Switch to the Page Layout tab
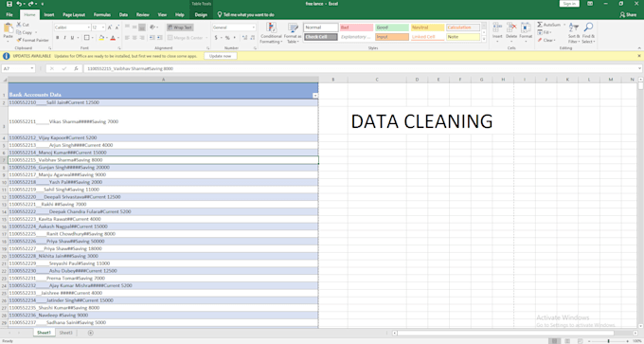The height and width of the screenshot is (344, 644). [x=74, y=15]
